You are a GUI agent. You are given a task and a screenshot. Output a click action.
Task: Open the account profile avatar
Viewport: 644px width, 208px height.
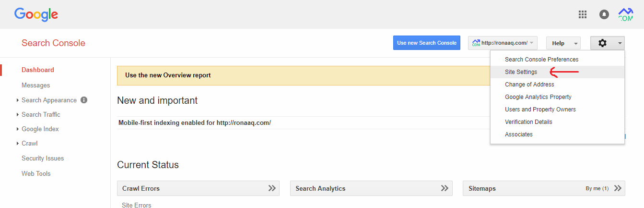(626, 14)
